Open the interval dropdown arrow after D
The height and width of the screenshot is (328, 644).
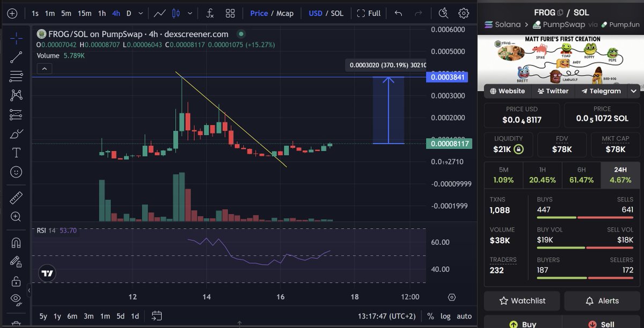141,13
